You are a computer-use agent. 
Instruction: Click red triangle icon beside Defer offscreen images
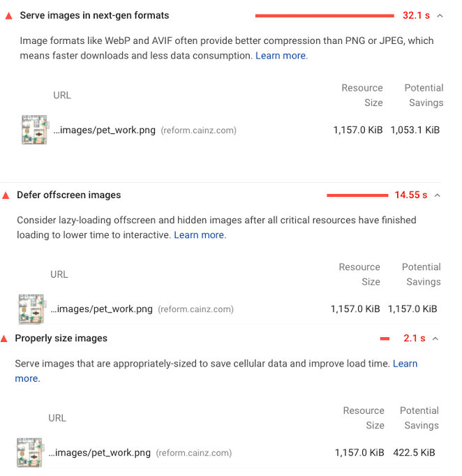(6, 195)
